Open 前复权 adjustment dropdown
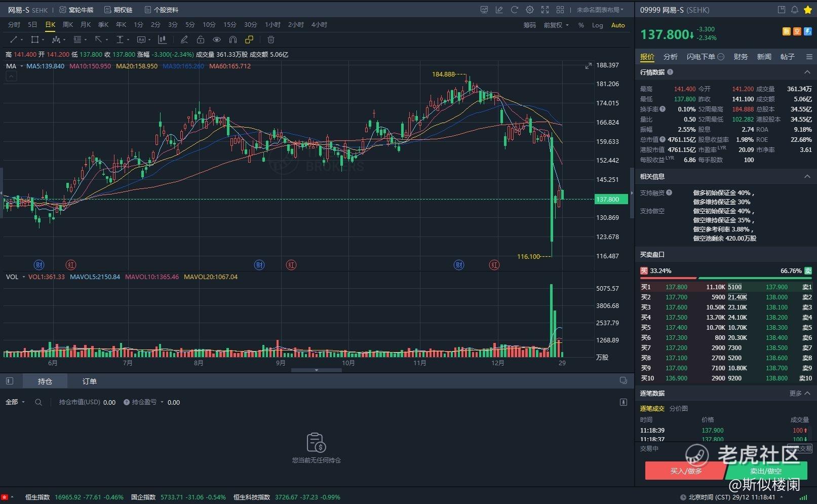Screen dimensions: 817x504 click(x=556, y=25)
